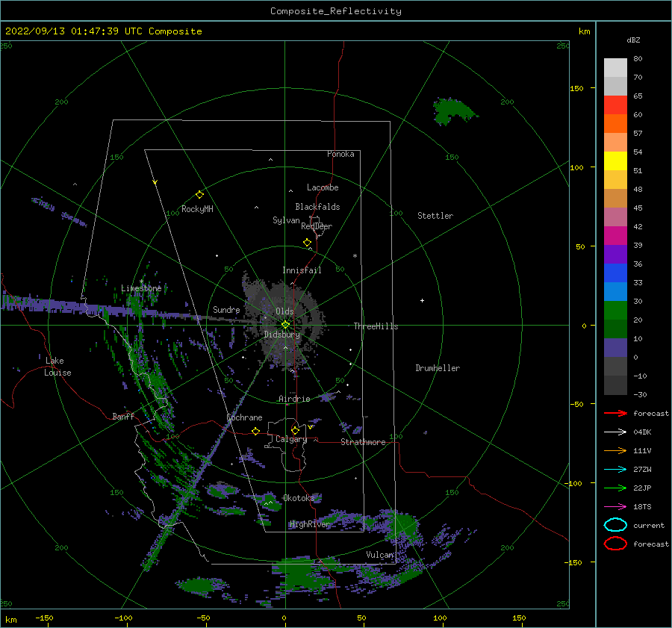
Task: Select the orange 111V arrow in the legend
Action: [615, 450]
